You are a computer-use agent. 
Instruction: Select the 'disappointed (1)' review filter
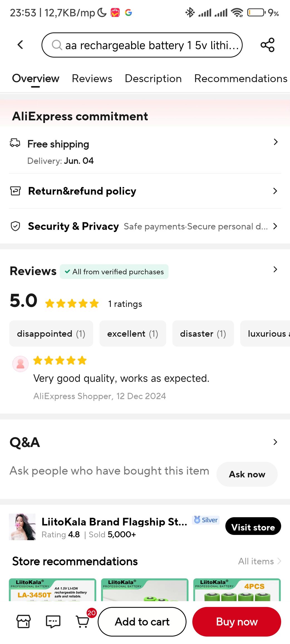pyautogui.click(x=51, y=333)
